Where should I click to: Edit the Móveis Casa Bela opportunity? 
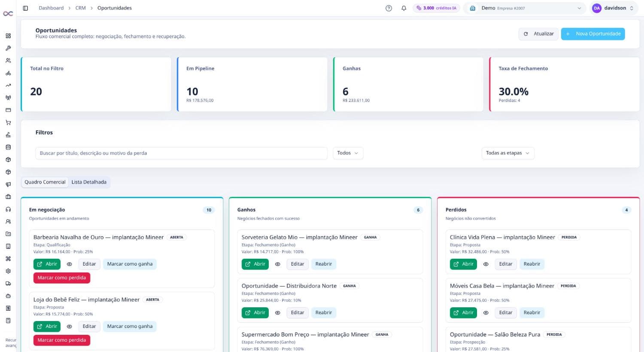click(506, 313)
